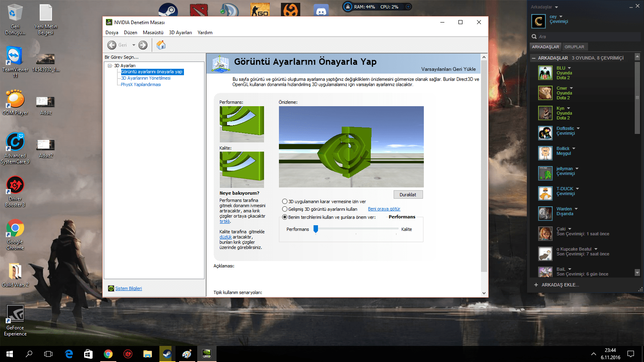Open the dropdown arrow next to Doflastic

pos(578,128)
